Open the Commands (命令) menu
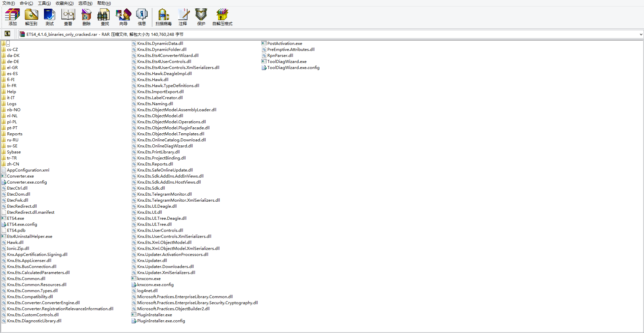 tap(26, 3)
